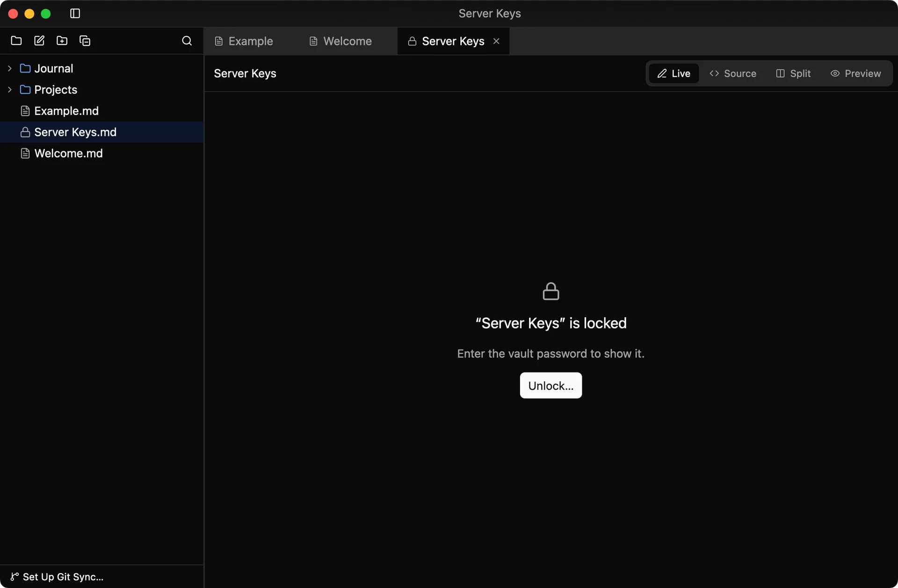The width and height of the screenshot is (898, 588).
Task: Expand the Projects folder chevron
Action: 9,89
